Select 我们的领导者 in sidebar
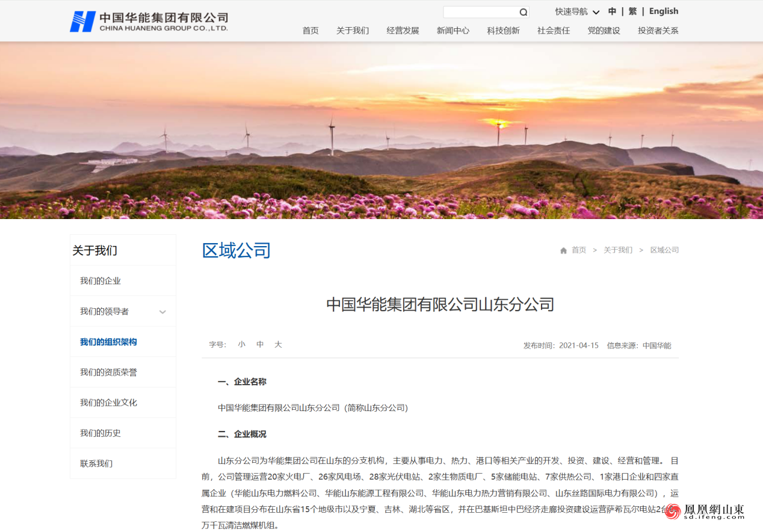The width and height of the screenshot is (763, 532). click(104, 312)
